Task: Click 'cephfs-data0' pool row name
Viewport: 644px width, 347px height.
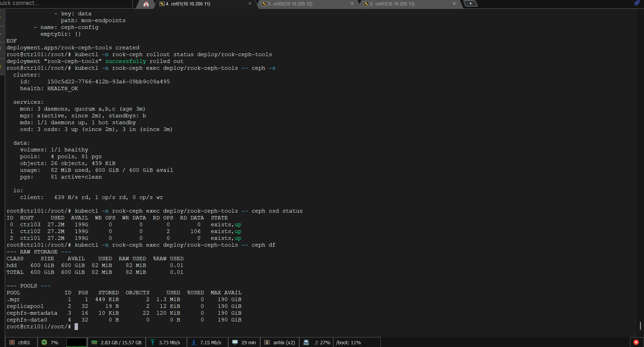Action: pos(27,320)
